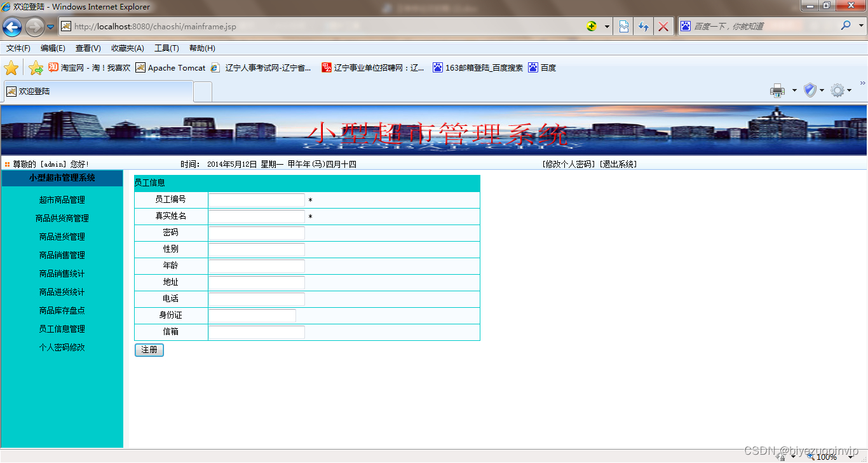Click the browser Back arrow button
Viewport: 868px width, 463px height.
pos(12,27)
